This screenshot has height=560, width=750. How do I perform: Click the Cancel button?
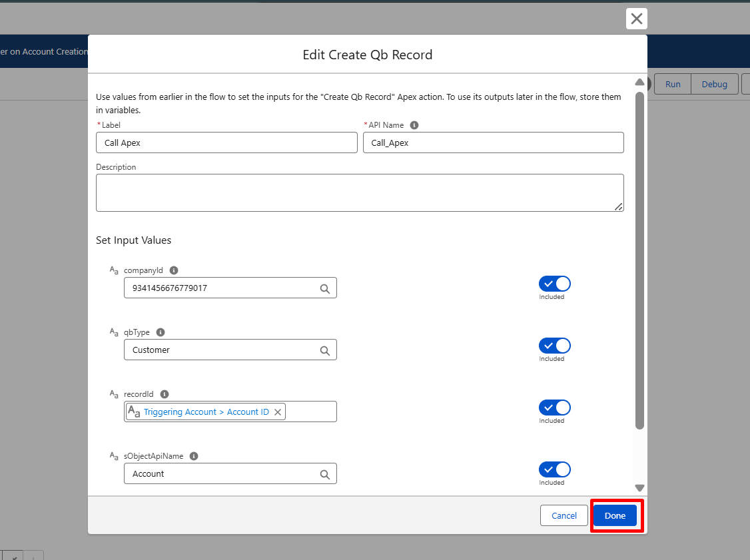point(564,515)
